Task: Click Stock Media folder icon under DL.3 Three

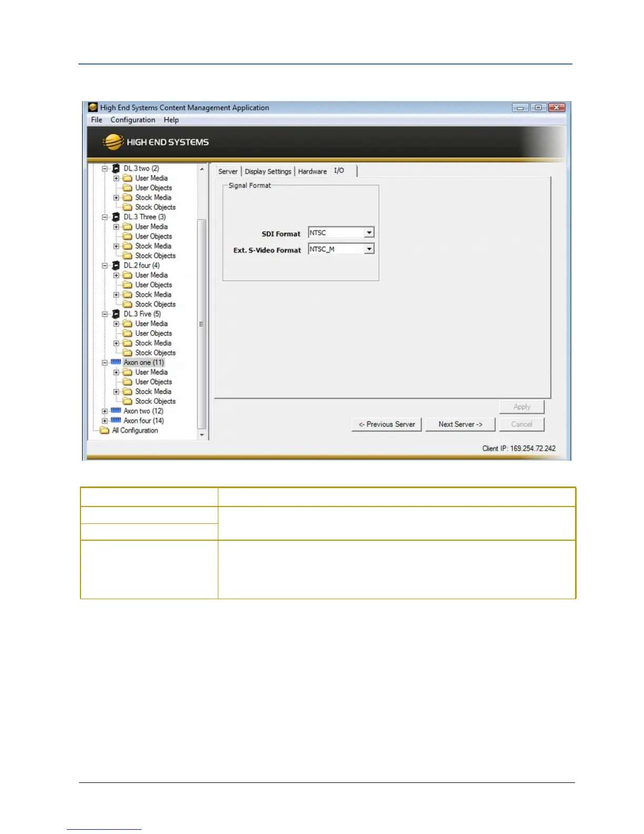Action: coord(127,246)
